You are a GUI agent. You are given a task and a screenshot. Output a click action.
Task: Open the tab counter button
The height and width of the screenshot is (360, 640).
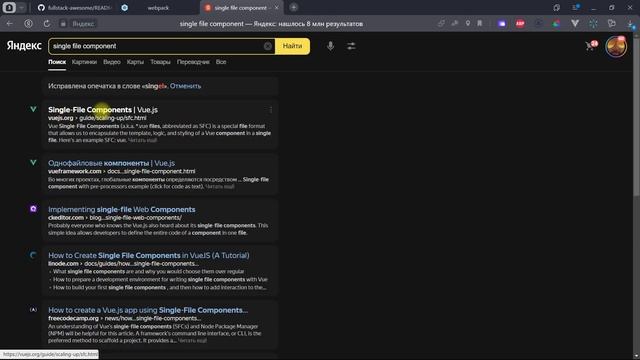(x=9, y=7)
